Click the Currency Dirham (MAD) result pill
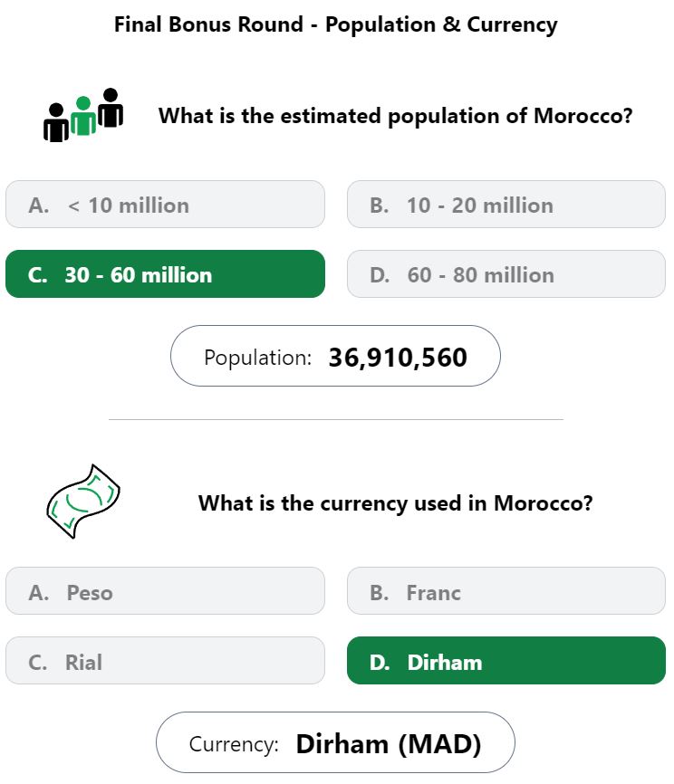This screenshot has width=674, height=784. 335,742
